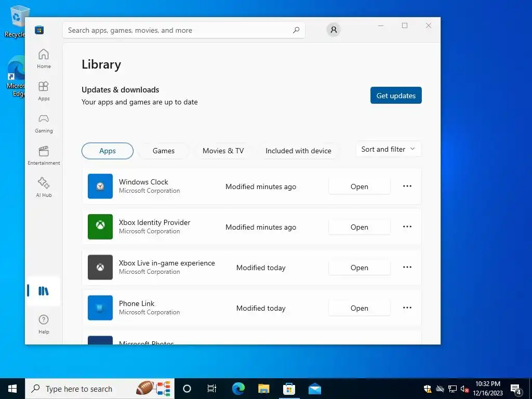Open the Phone Link app
532x399 pixels.
[x=360, y=308]
